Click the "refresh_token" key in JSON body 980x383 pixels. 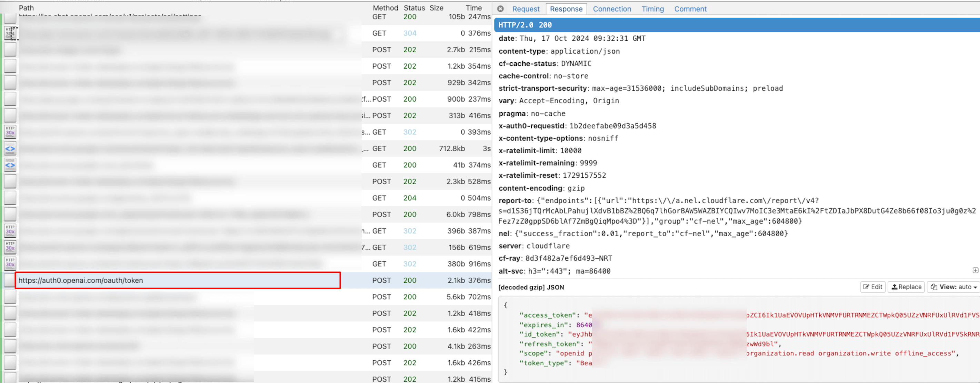point(550,344)
